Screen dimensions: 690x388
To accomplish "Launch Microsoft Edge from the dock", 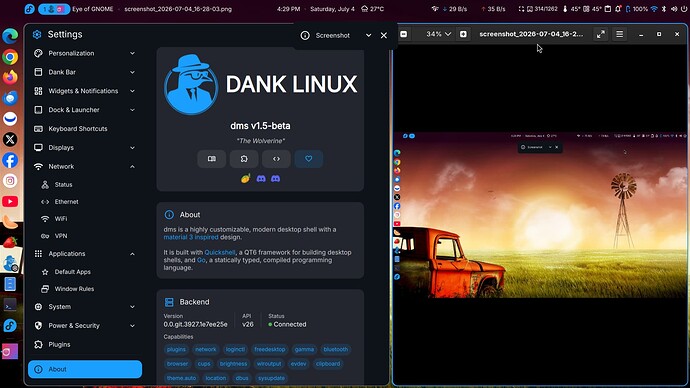I will (10, 36).
